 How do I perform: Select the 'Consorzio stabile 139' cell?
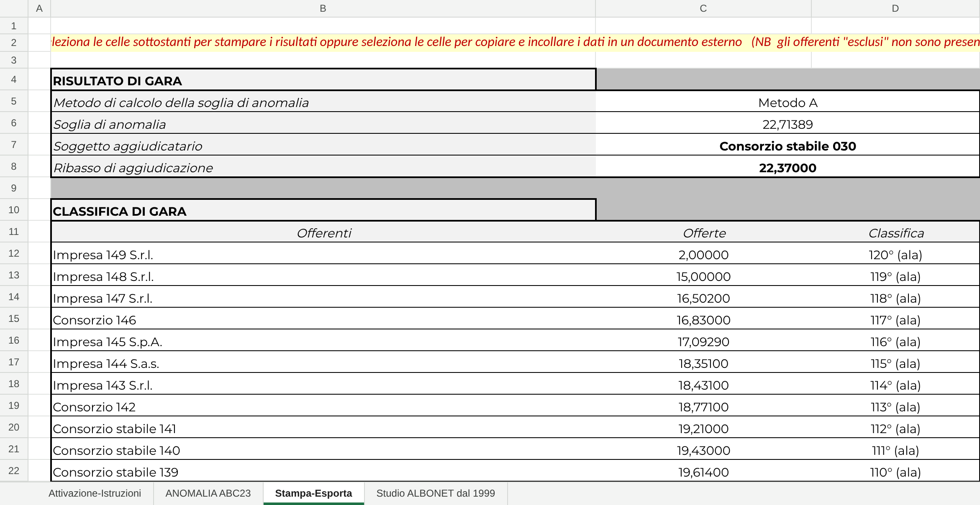(x=323, y=471)
